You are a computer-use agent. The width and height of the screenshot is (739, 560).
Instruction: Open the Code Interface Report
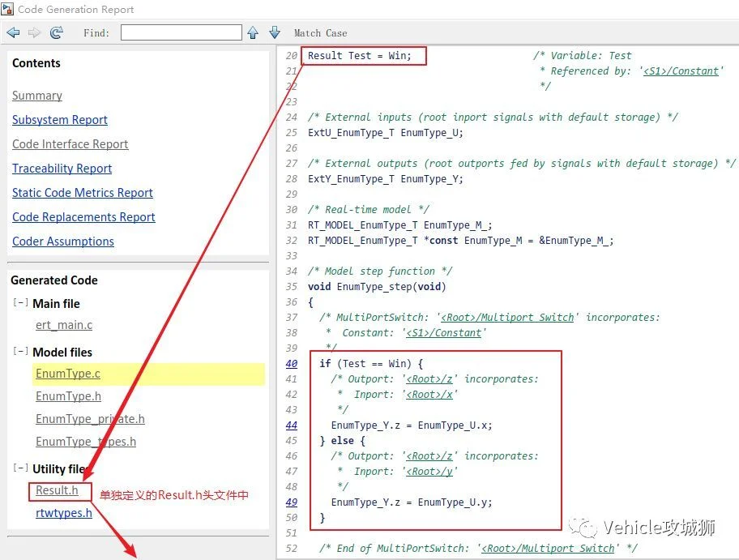point(70,144)
